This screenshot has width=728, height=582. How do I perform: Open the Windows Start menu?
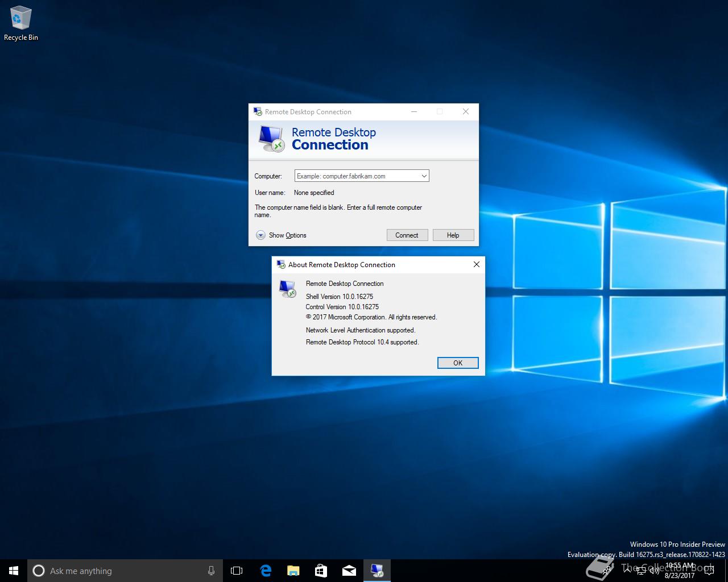pyautogui.click(x=14, y=571)
